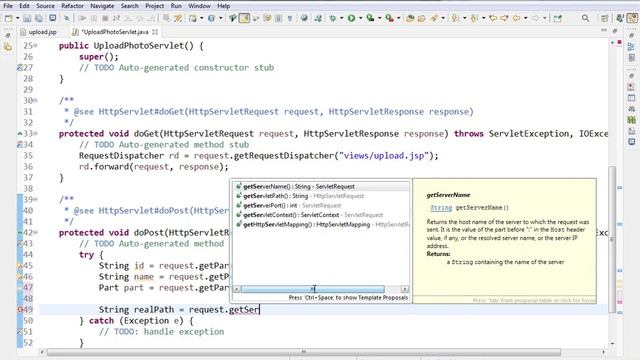
Task: Click the New file wizard icon
Action: (x=8, y=18)
